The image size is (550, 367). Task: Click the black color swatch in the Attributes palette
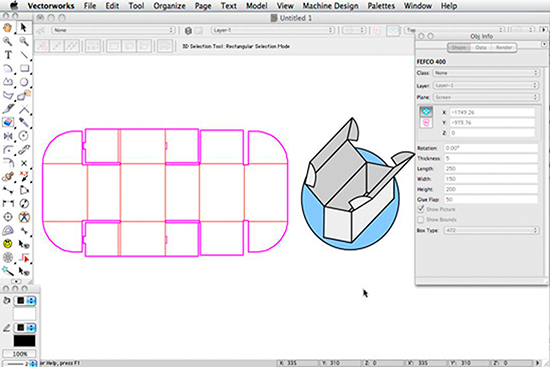pyautogui.click(x=24, y=341)
